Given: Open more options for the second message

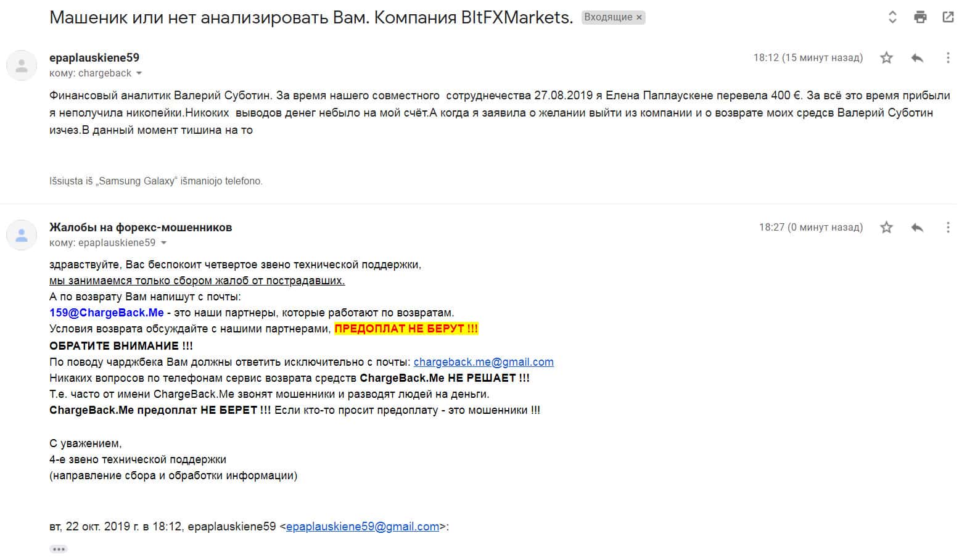Looking at the screenshot, I should point(948,228).
